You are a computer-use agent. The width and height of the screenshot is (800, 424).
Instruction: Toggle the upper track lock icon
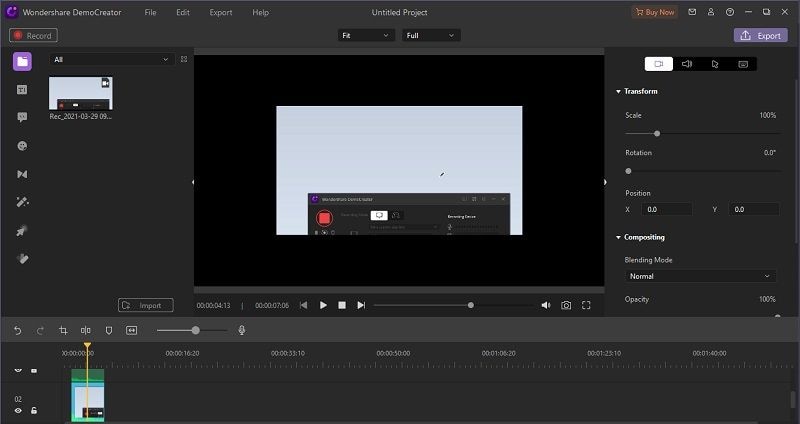tap(34, 370)
